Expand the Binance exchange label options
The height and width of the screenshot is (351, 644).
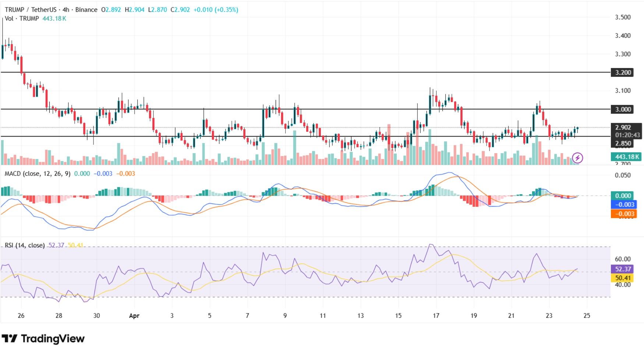click(87, 10)
